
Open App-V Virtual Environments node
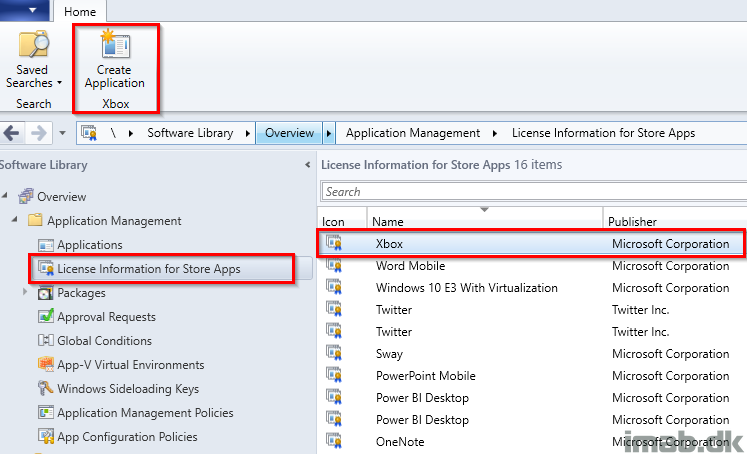click(x=131, y=365)
